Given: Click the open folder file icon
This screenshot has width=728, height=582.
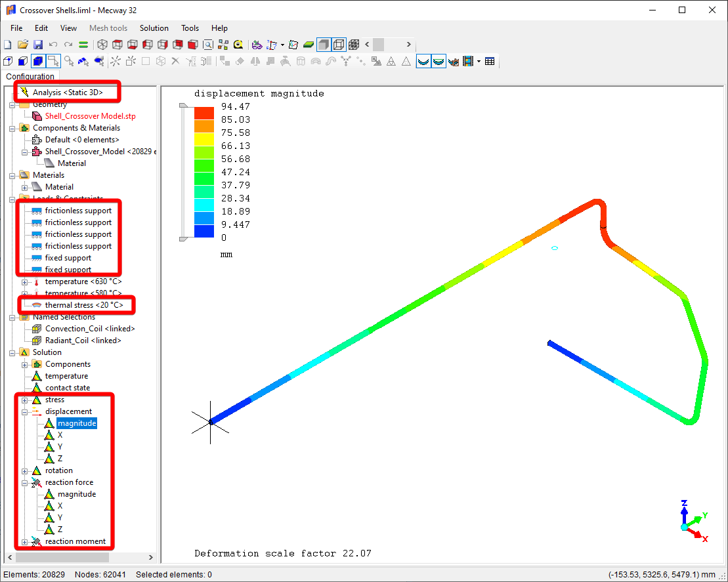Looking at the screenshot, I should pos(23,45).
